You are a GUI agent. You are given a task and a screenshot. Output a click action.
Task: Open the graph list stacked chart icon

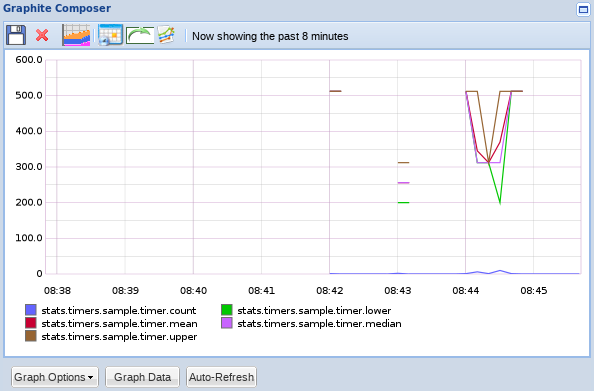[76, 35]
